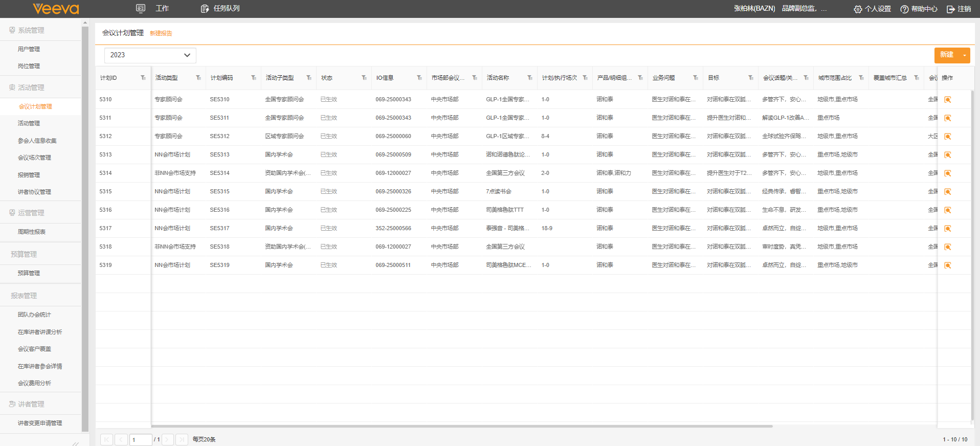Open 报销管理 sidebar item
Viewport: 980px width, 446px height.
pos(29,175)
